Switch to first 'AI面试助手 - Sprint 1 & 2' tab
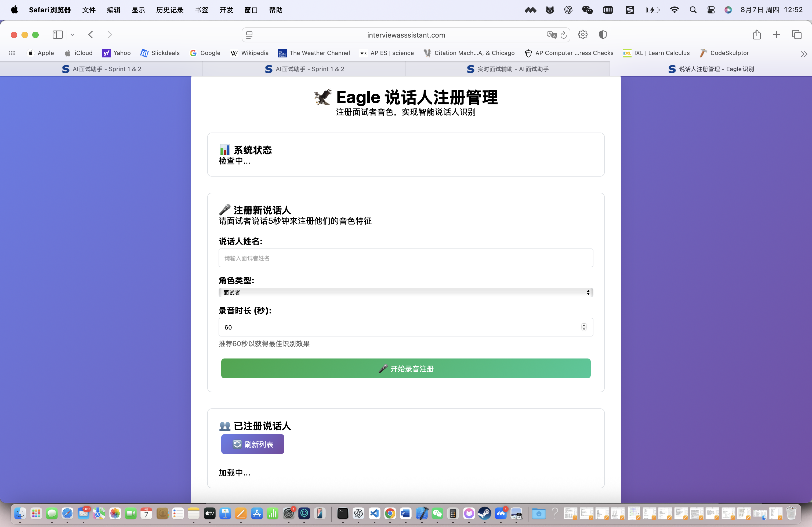 click(101, 69)
